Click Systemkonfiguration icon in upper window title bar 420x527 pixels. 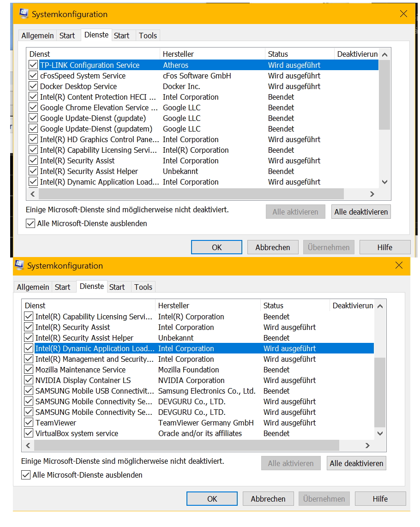coord(24,13)
